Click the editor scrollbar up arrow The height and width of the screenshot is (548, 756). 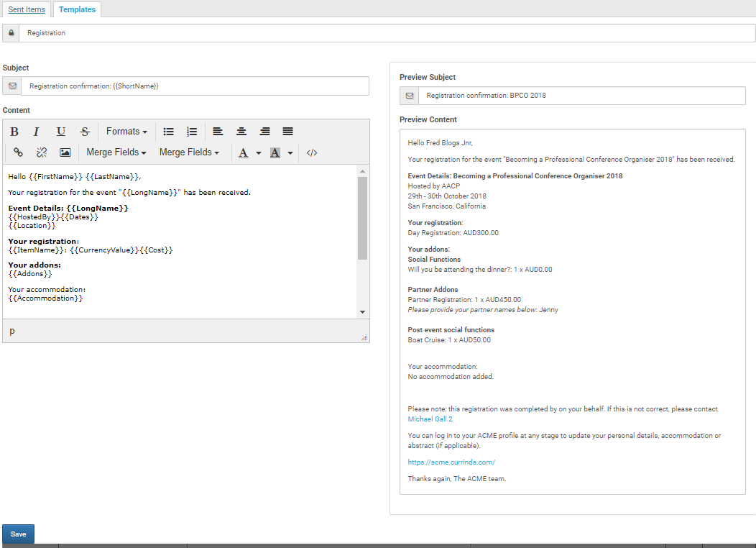tap(363, 171)
